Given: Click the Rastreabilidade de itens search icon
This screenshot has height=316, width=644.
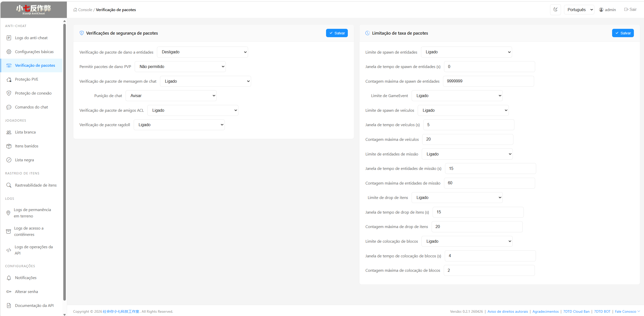Looking at the screenshot, I should tap(9, 185).
